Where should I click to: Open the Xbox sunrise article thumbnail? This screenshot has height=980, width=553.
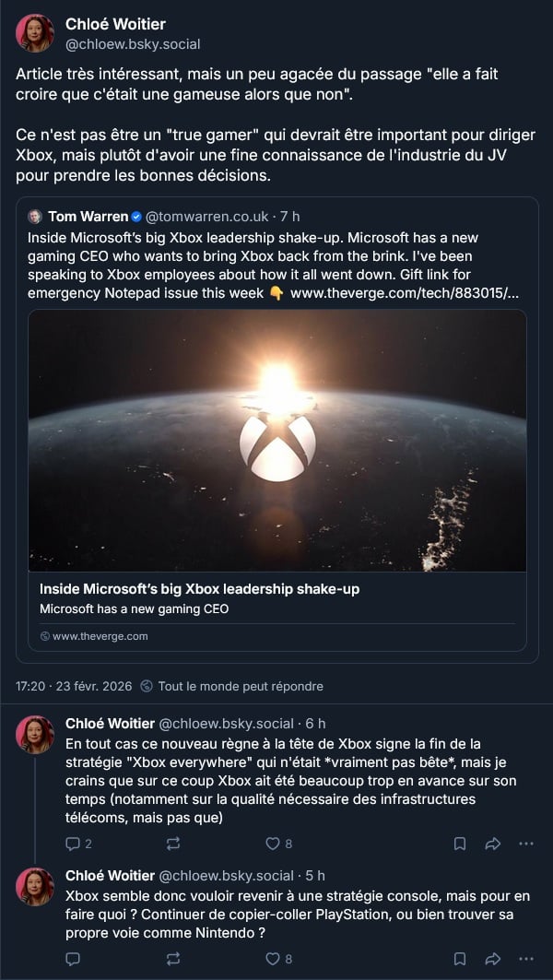[276, 440]
